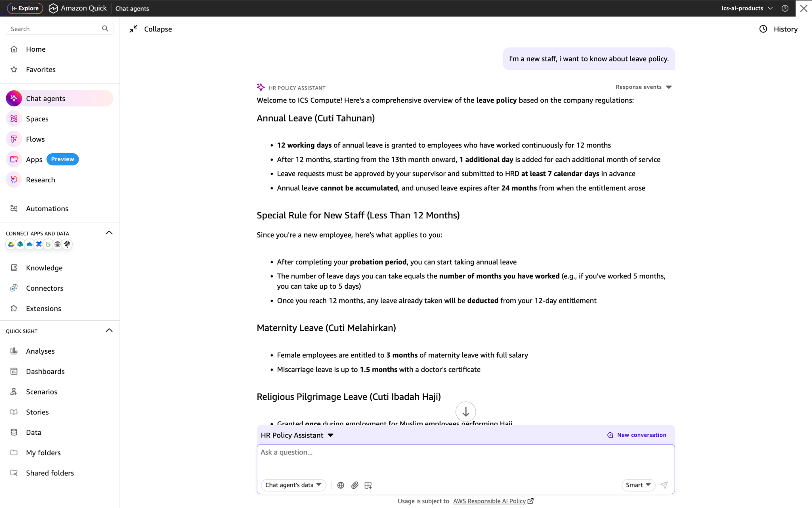This screenshot has width=812, height=508.
Task: Click the Knowledge icon in the sidebar
Action: point(14,267)
